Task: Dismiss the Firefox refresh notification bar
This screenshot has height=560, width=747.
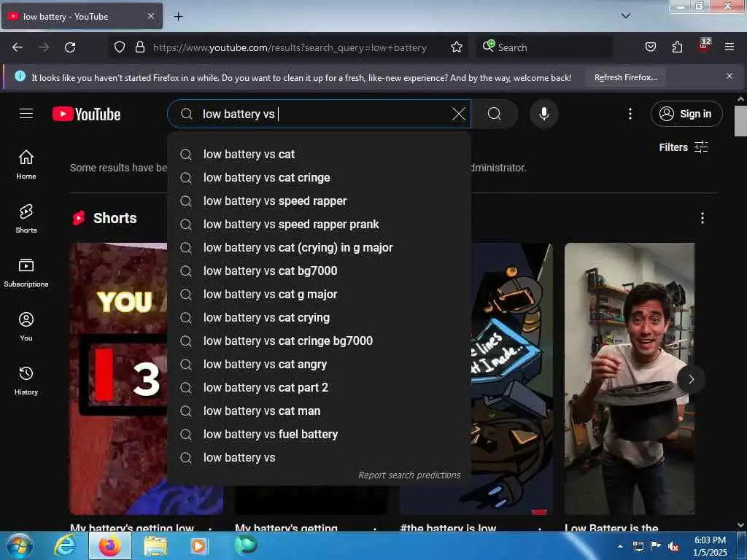Action: (x=729, y=76)
